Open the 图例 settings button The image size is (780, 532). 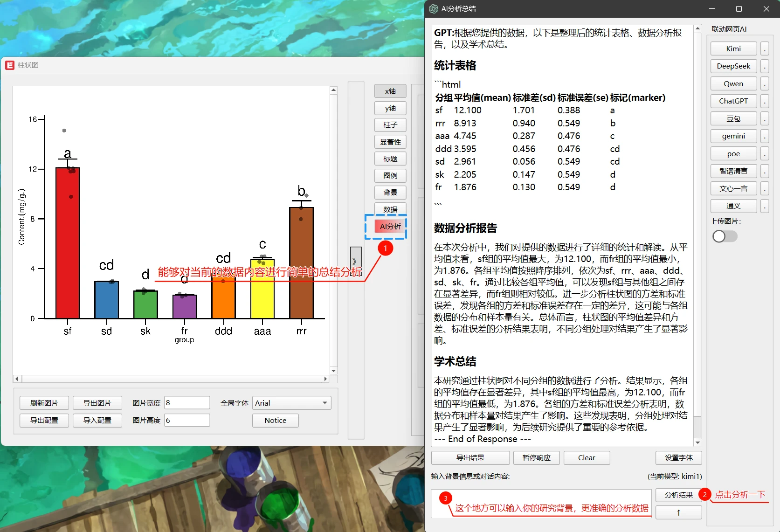[x=390, y=176]
